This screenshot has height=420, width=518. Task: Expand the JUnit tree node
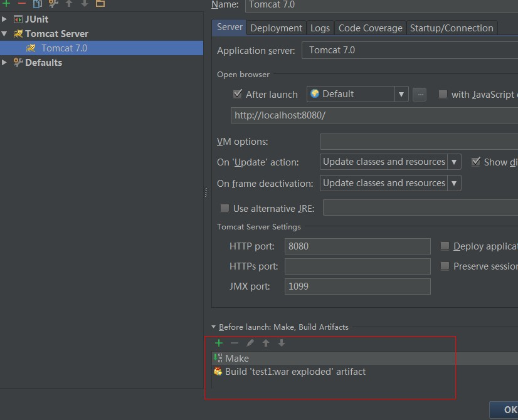(x=4, y=19)
